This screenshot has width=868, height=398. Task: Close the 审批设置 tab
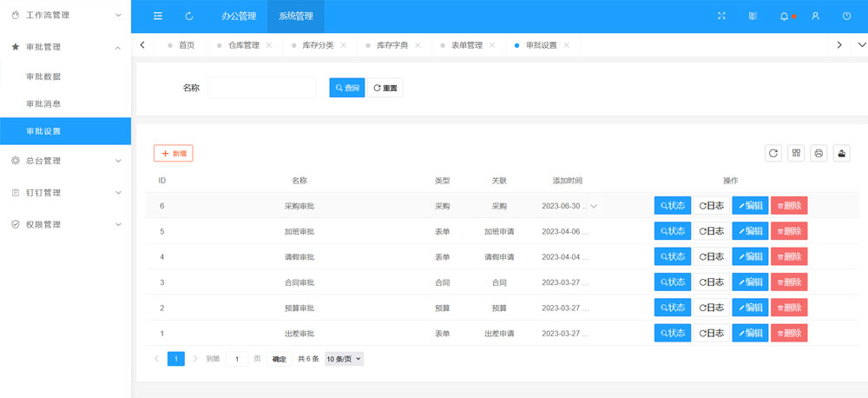pyautogui.click(x=566, y=45)
